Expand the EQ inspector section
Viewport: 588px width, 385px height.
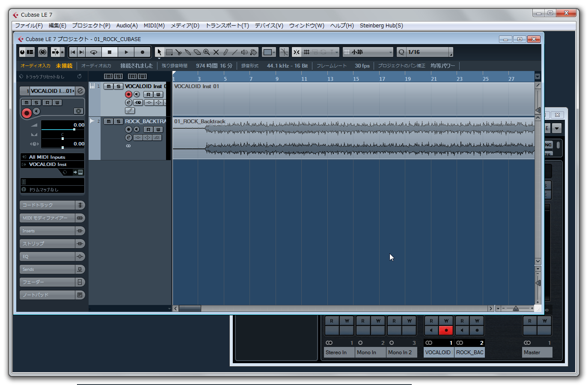click(52, 257)
